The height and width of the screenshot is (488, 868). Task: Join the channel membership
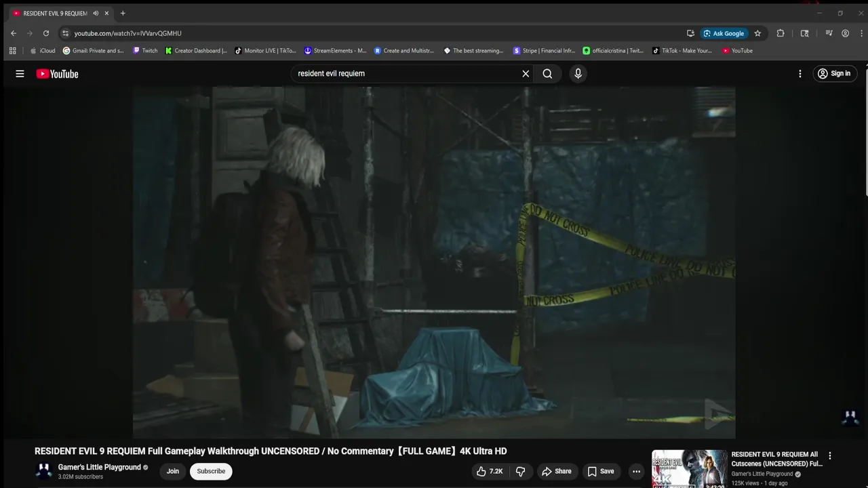point(173,472)
